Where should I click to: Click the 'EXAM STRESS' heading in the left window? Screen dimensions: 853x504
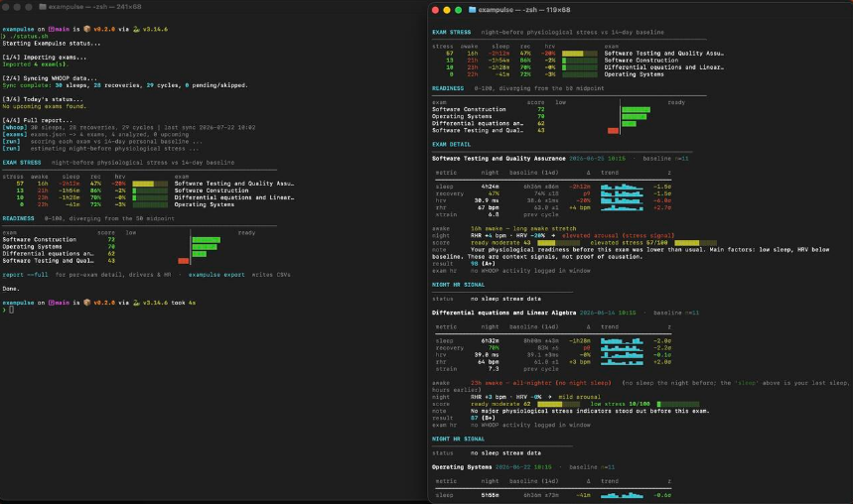[22, 163]
